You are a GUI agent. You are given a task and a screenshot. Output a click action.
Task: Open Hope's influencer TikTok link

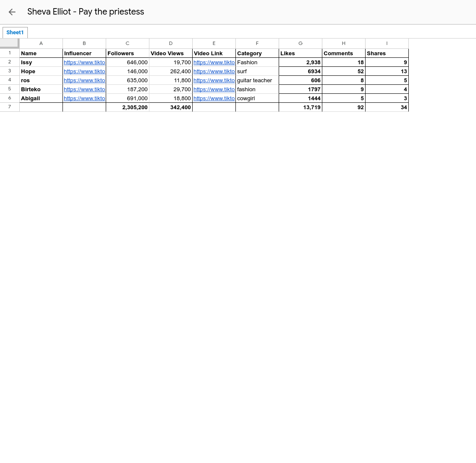(x=84, y=72)
